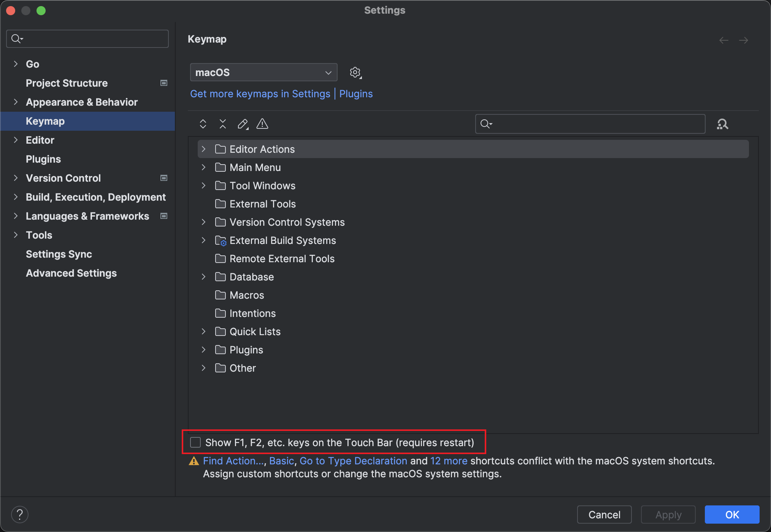Click the Help question mark button
Viewport: 771px width, 532px height.
tap(20, 515)
